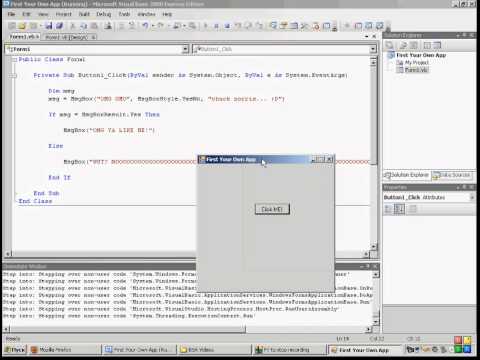Screen dimensions: 480x360
Task: Click BSR Videos taskbar button
Action: (x=213, y=350)
